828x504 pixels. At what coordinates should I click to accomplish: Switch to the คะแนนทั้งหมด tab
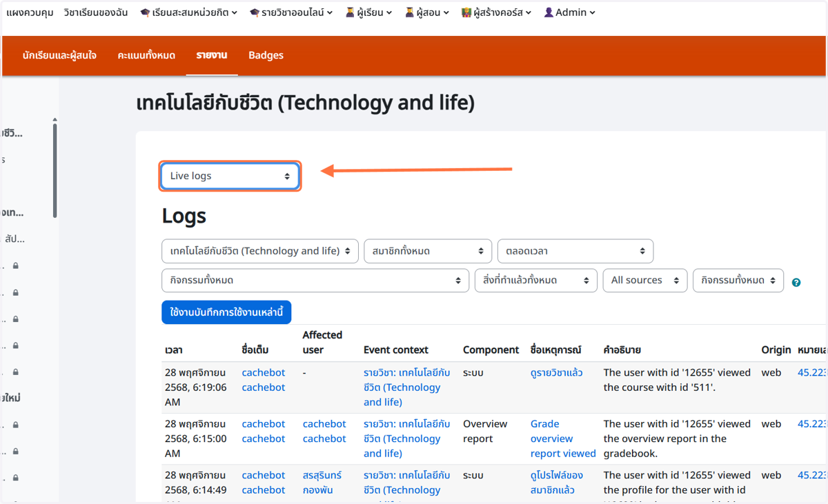[x=146, y=55]
